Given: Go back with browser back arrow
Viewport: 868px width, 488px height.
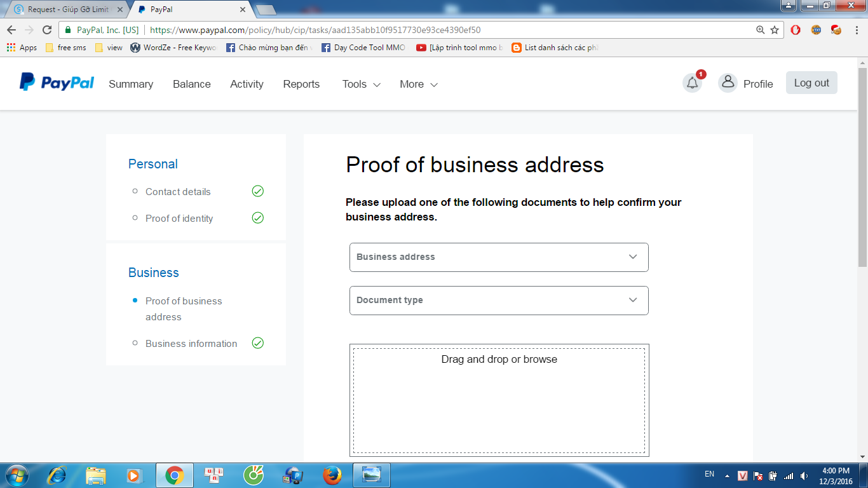Looking at the screenshot, I should (x=11, y=30).
